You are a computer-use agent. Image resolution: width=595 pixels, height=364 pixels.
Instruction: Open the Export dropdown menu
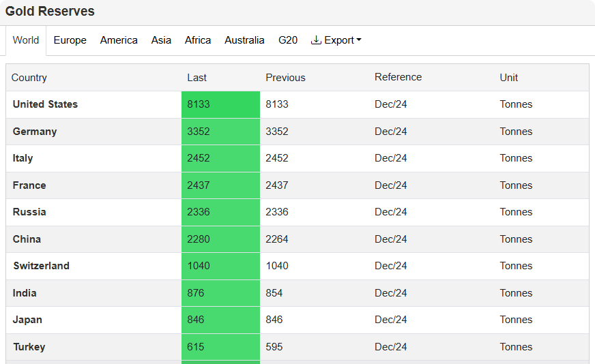tap(336, 40)
